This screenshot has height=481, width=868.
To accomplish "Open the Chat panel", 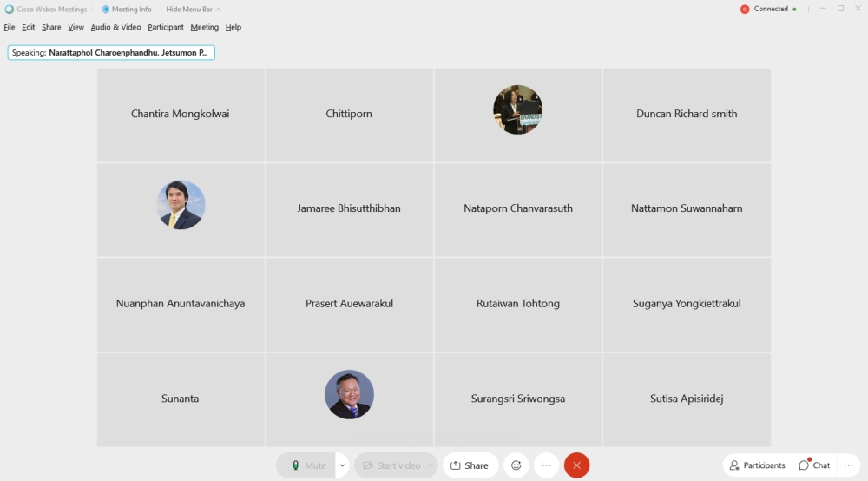I will (x=814, y=465).
